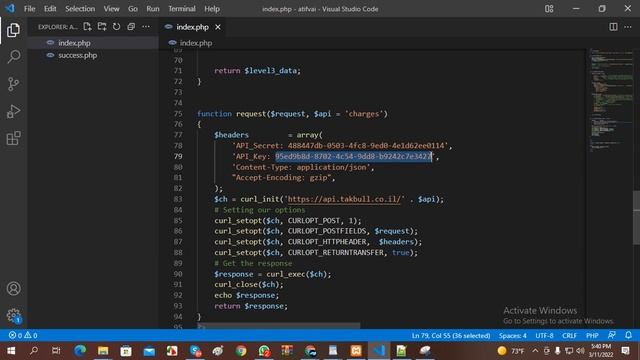Open XAMPP from the taskbar
The width and height of the screenshot is (640, 360).
[356, 351]
